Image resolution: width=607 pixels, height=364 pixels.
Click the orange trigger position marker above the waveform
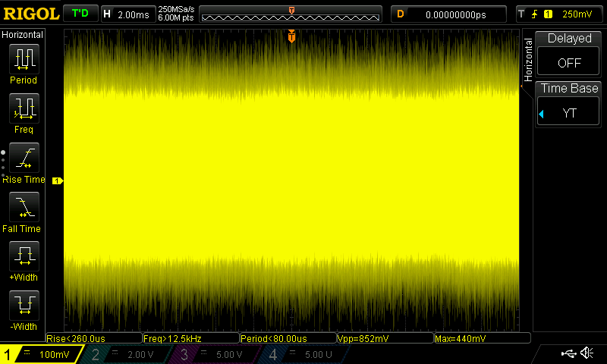[291, 36]
